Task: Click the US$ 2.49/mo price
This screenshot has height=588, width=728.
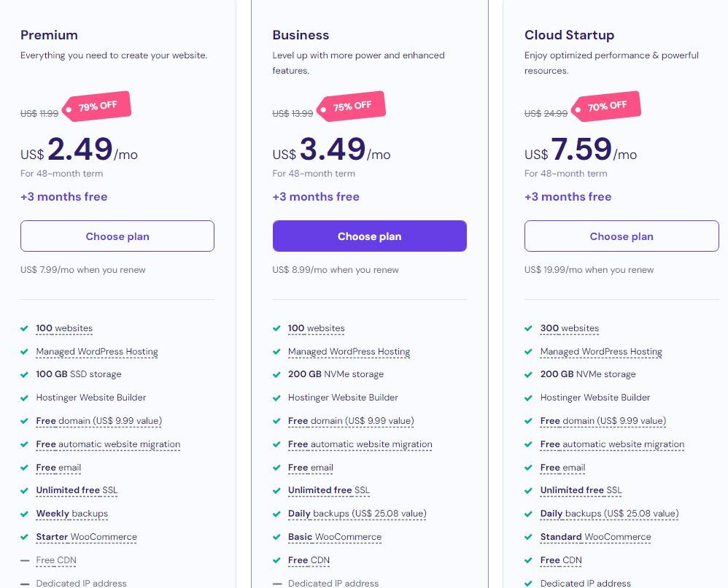Action: click(79, 150)
